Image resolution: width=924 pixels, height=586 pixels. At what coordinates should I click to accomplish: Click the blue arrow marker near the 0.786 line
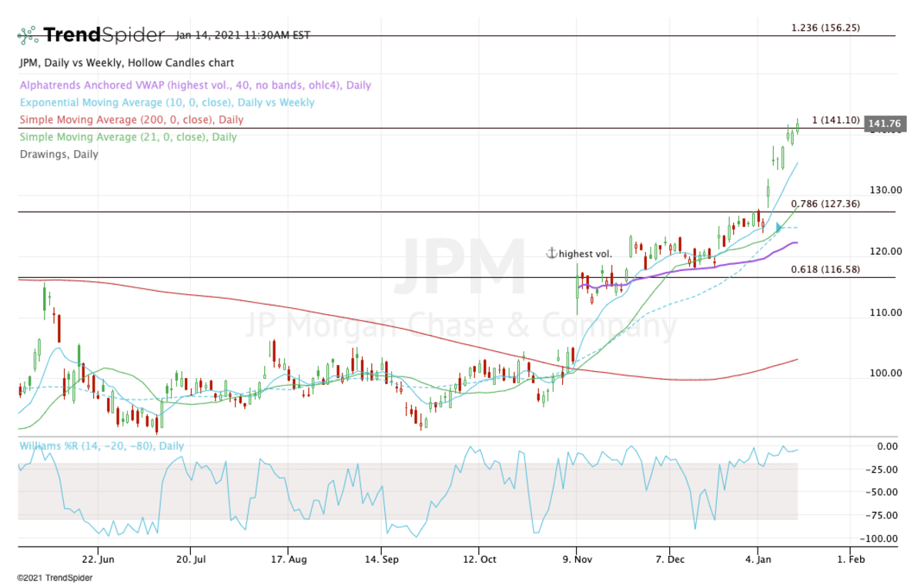[x=779, y=227]
